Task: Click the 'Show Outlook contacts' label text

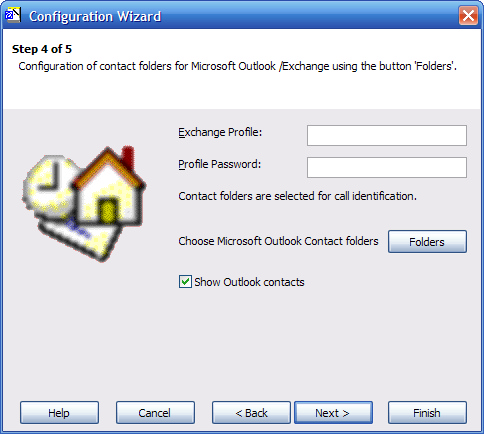Action: [249, 282]
